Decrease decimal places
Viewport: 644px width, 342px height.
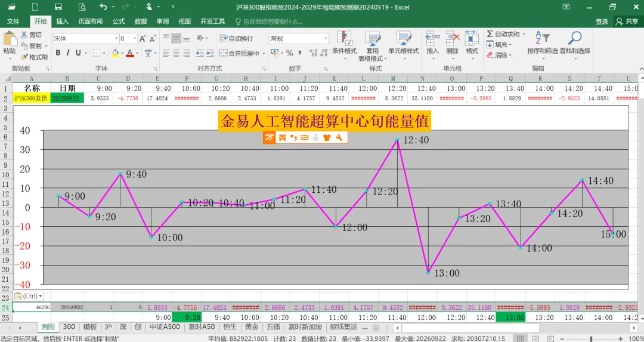click(324, 53)
